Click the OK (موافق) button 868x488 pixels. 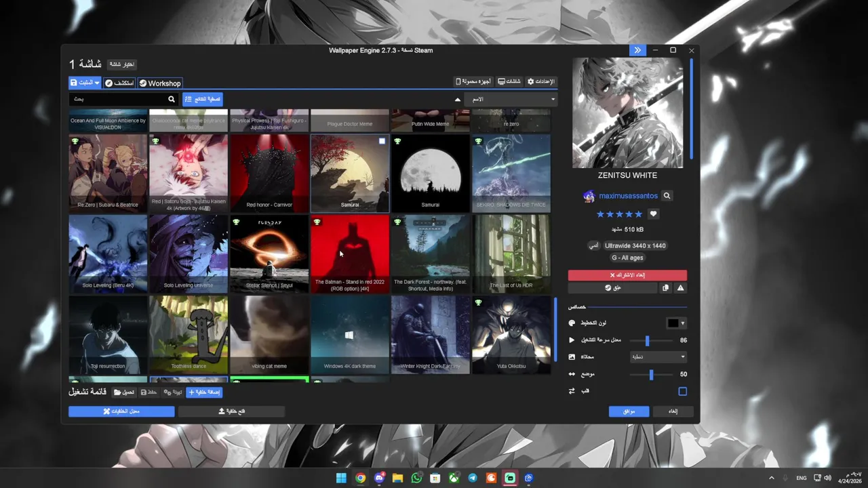[629, 411]
